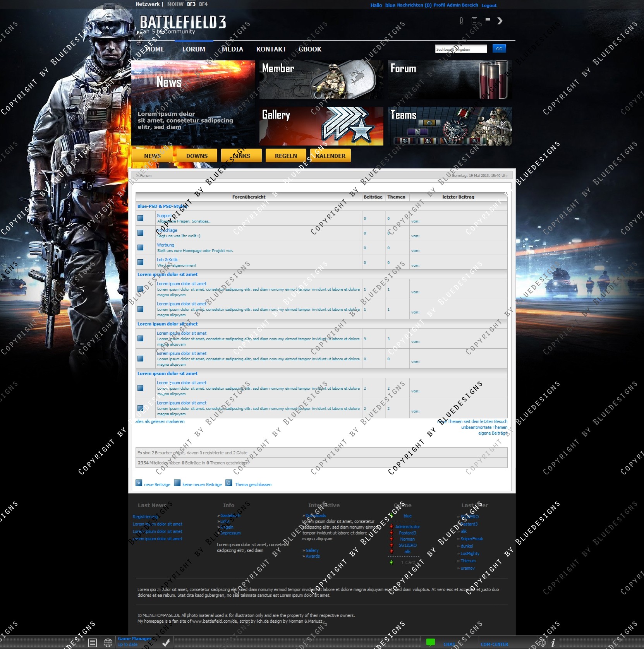Open the Teams banner thumbnail
The height and width of the screenshot is (649, 644).
point(450,126)
